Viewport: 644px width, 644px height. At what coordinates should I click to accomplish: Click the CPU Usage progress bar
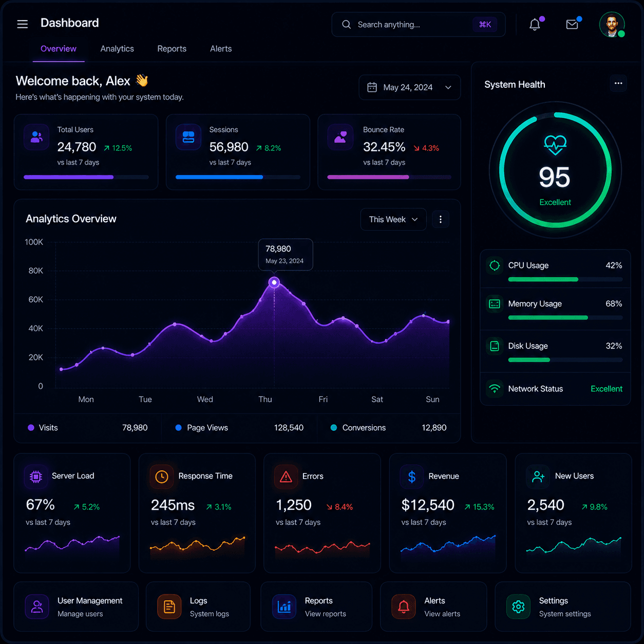coord(565,279)
